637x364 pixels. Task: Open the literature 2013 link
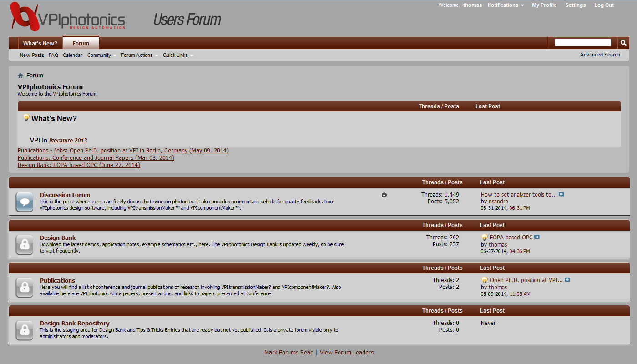click(x=68, y=141)
